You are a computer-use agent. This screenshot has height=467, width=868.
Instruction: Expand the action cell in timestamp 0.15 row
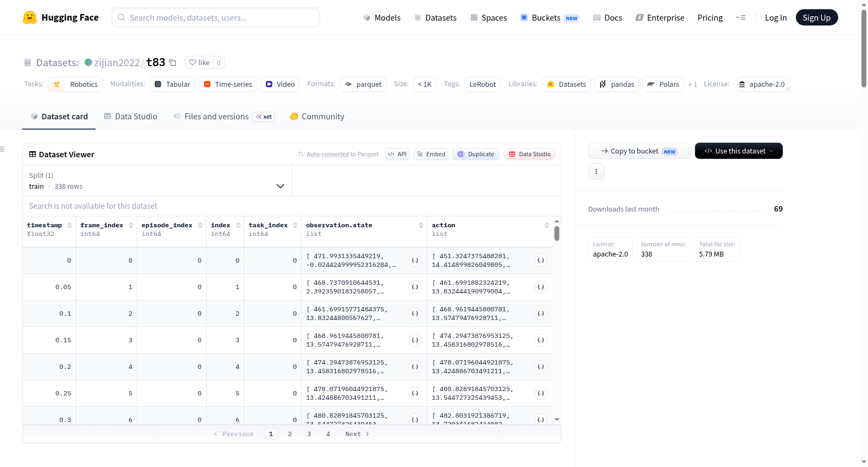[541, 340]
